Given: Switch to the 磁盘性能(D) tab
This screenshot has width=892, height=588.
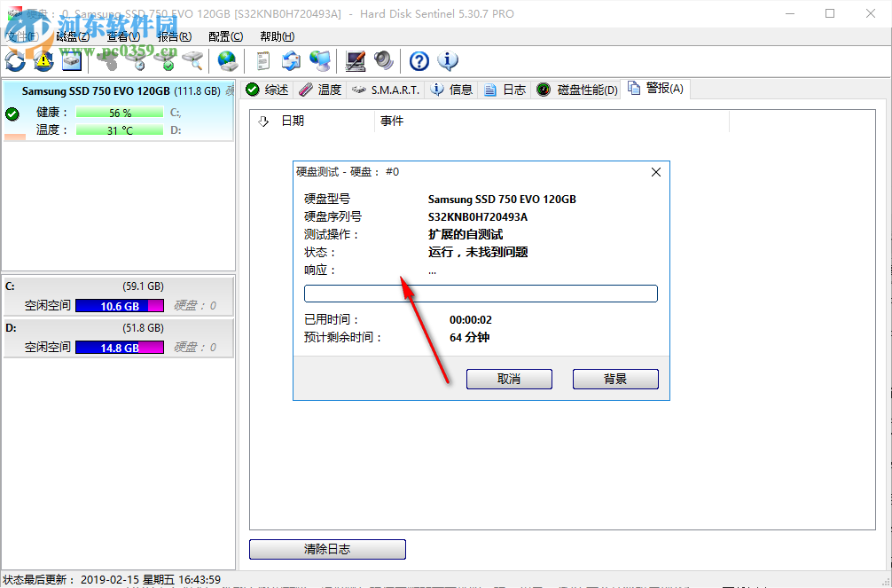Looking at the screenshot, I should point(577,90).
